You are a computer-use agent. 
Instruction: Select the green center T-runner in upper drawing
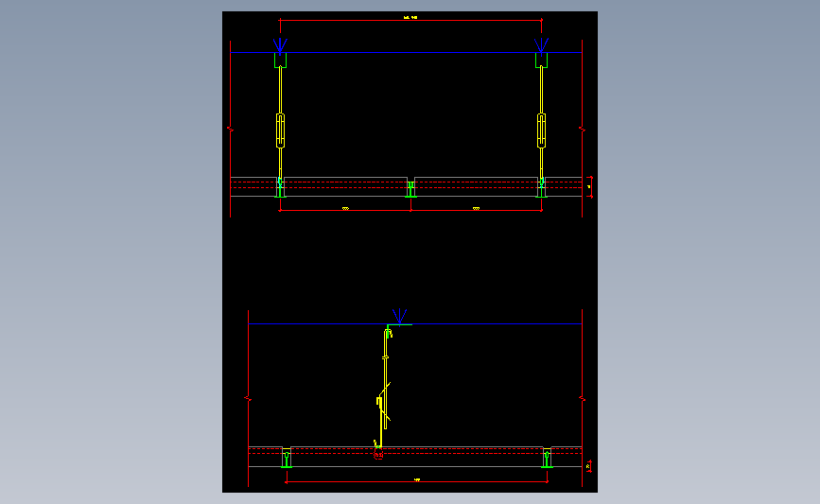pyautogui.click(x=411, y=189)
